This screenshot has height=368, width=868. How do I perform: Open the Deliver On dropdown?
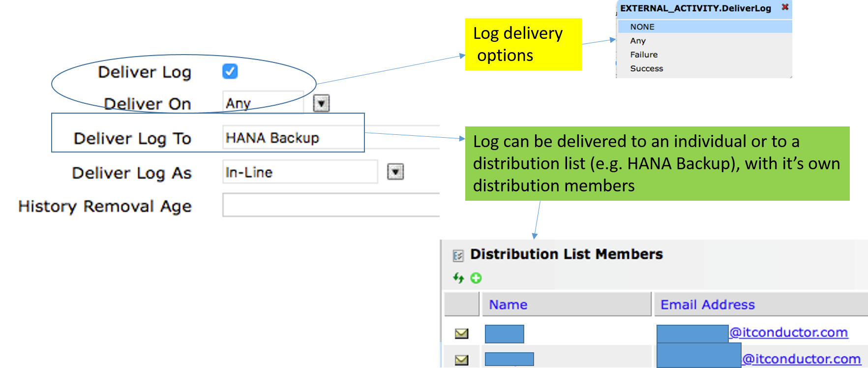pyautogui.click(x=320, y=103)
